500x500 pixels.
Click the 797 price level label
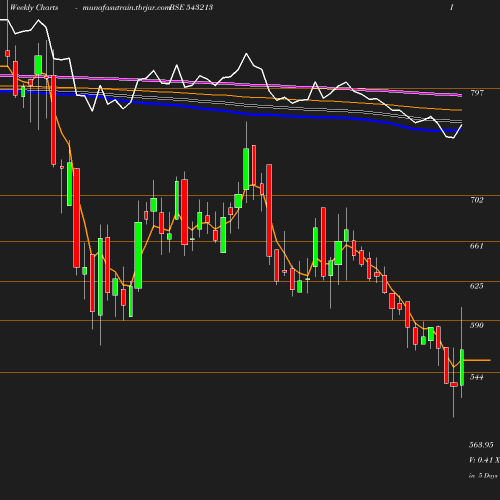point(477,93)
